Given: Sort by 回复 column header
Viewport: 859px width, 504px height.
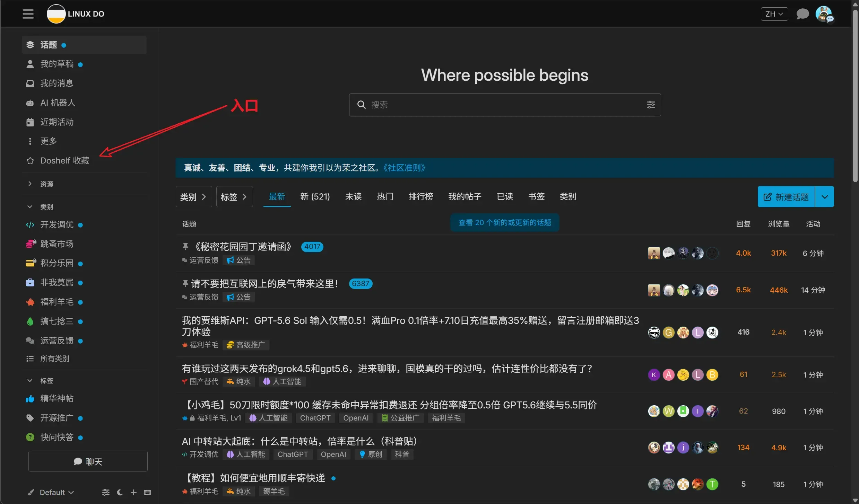Looking at the screenshot, I should (743, 224).
